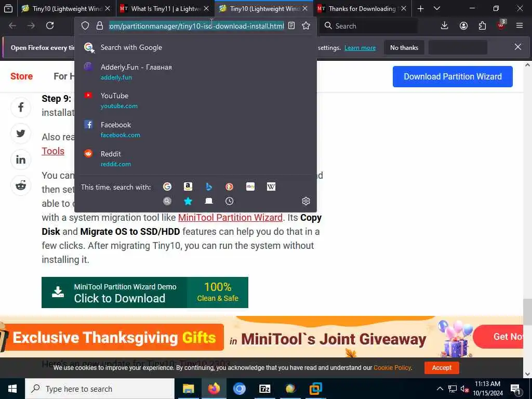
Task: Search this time with Bing icon
Action: pos(209,187)
